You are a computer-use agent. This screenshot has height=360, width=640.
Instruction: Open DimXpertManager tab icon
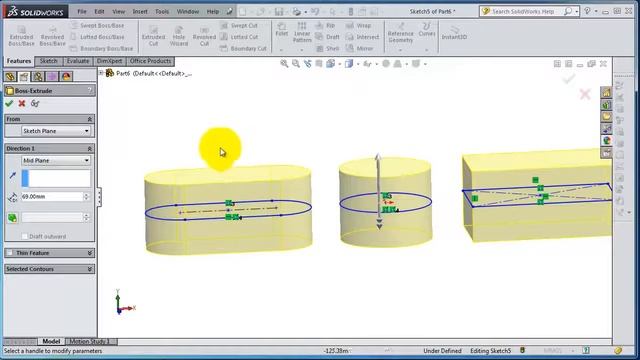click(x=52, y=76)
